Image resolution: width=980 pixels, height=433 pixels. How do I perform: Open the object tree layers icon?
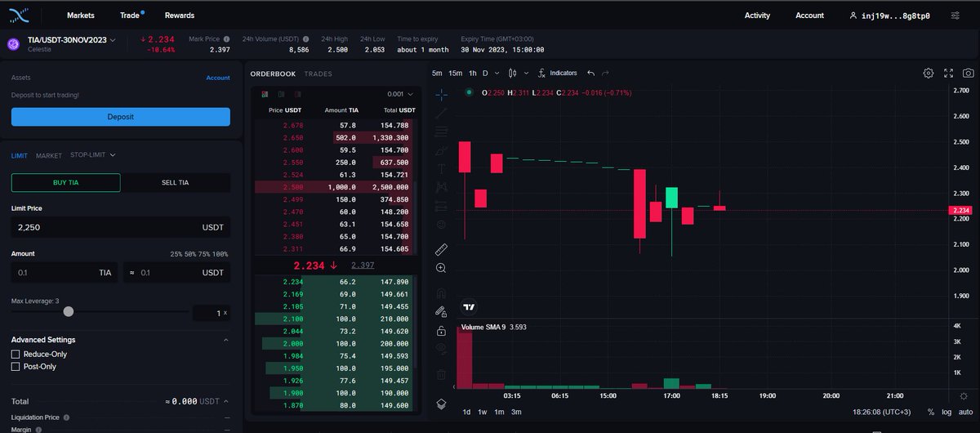pos(441,404)
